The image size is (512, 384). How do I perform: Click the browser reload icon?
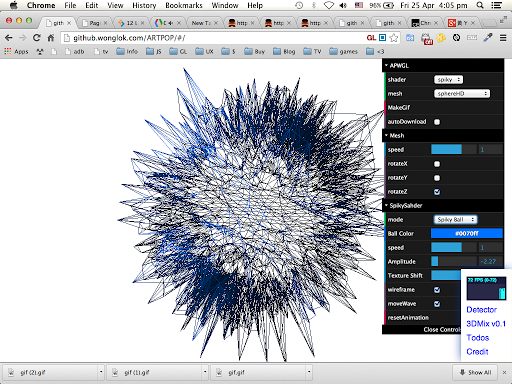36,38
